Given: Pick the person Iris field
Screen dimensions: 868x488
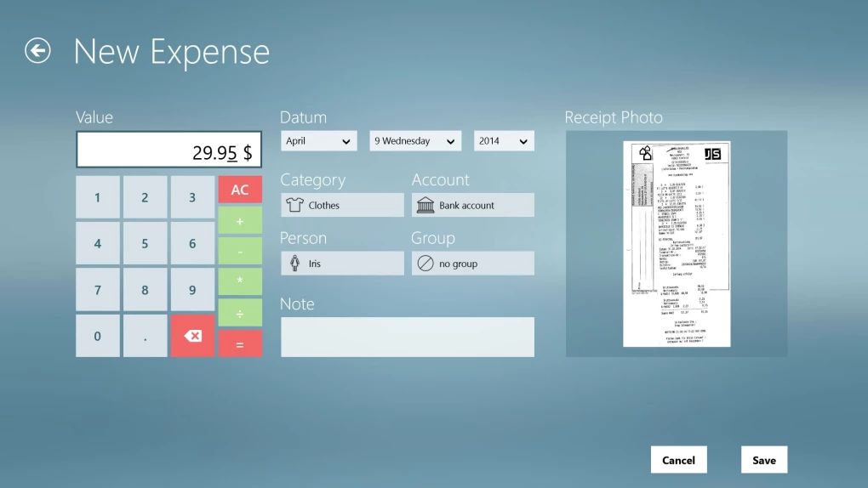Looking at the screenshot, I should click(342, 264).
